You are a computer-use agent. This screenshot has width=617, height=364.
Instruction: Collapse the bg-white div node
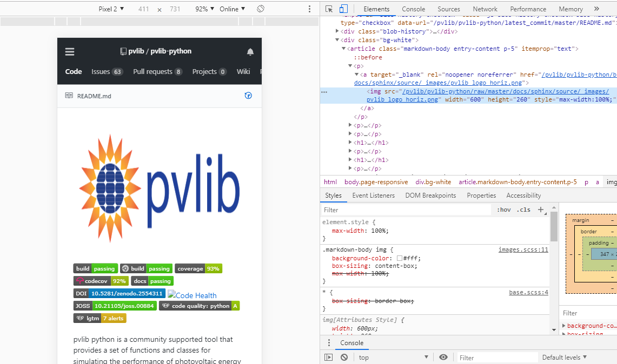337,40
